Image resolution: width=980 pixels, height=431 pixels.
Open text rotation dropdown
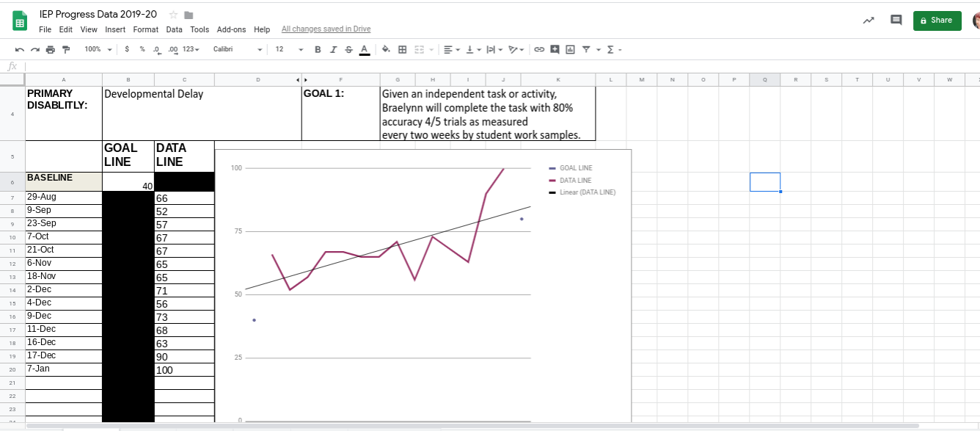click(x=516, y=49)
